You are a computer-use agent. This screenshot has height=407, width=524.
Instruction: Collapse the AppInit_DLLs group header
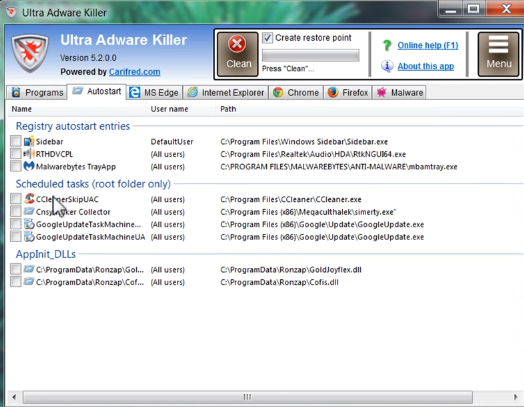[x=46, y=254]
